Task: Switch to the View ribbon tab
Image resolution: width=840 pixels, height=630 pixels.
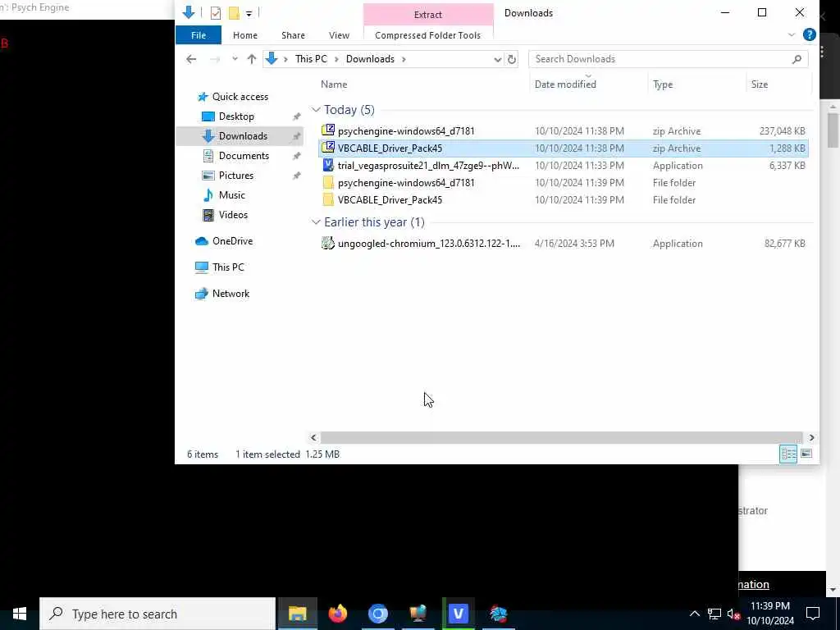Action: 339,35
